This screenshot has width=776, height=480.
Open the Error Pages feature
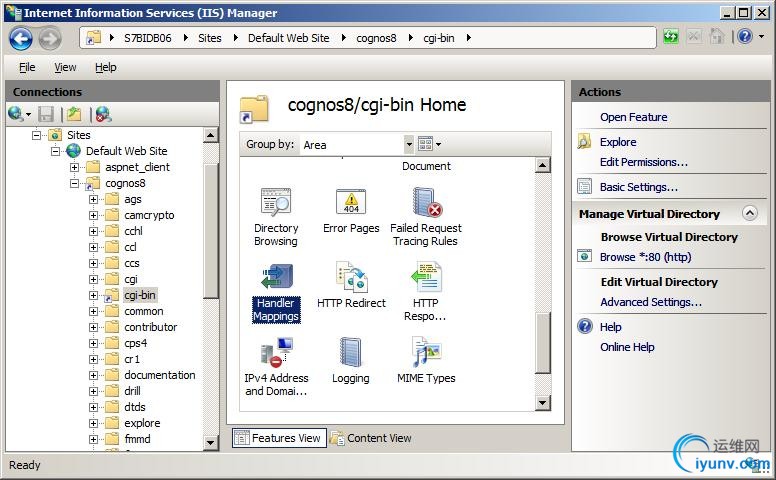click(351, 211)
